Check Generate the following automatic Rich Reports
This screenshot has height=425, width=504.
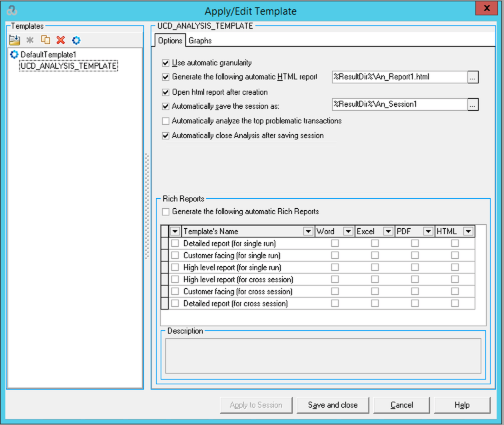(166, 211)
